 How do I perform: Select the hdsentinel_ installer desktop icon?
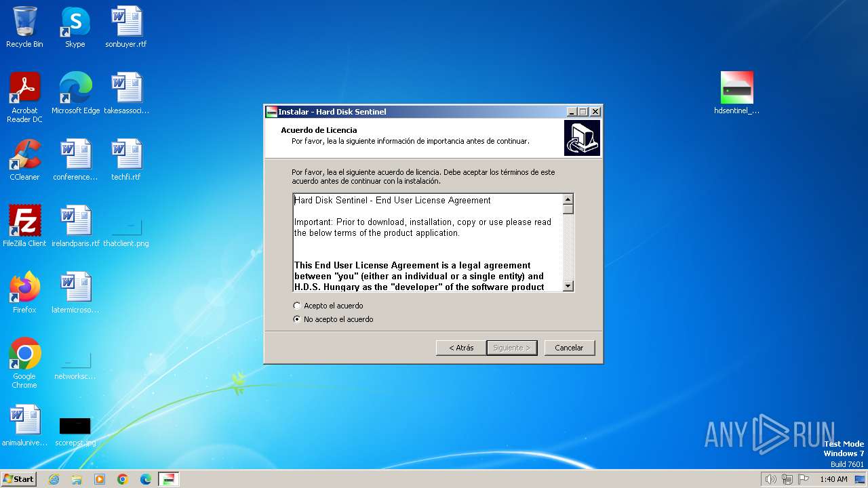point(736,94)
